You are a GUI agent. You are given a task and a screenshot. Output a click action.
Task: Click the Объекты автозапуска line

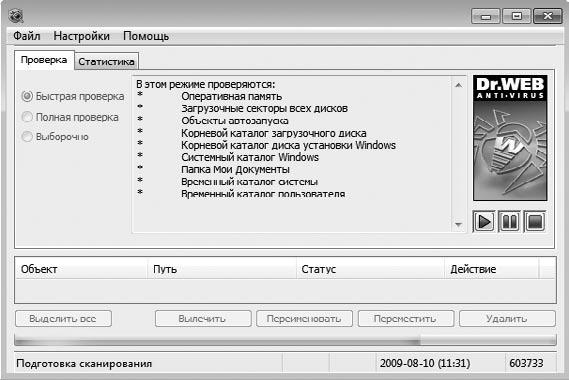coord(235,120)
